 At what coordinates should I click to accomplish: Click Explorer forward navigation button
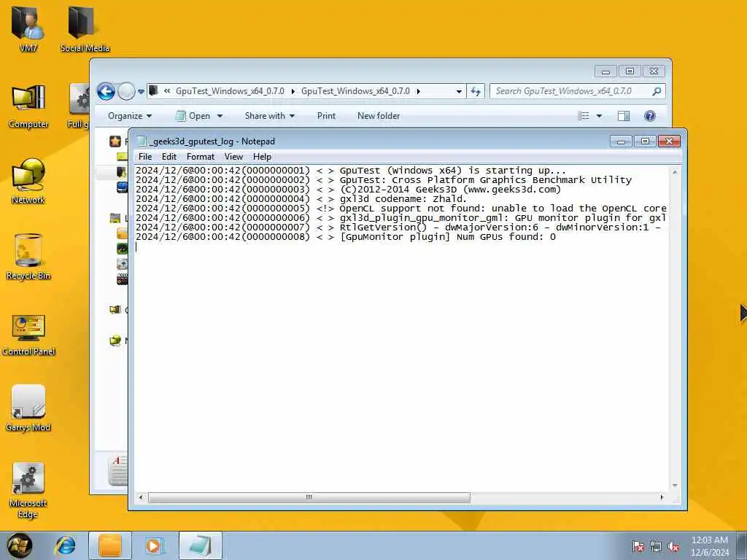pyautogui.click(x=126, y=91)
